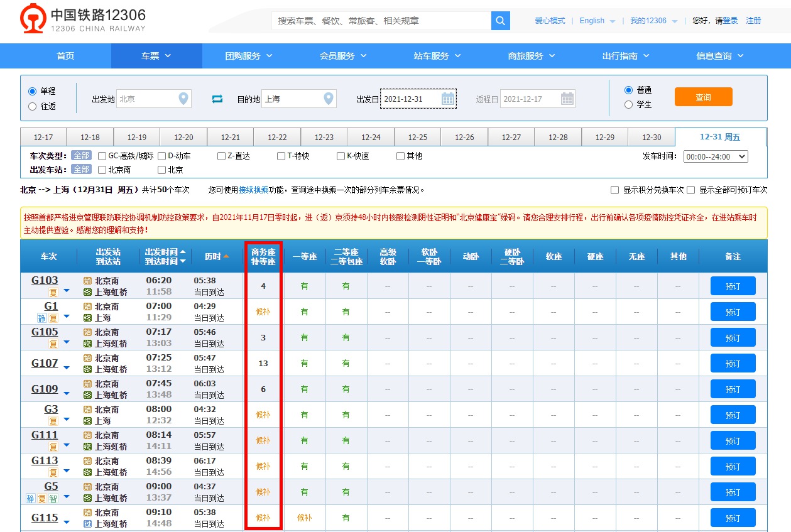This screenshot has width=791, height=532.
Task: Click the 智 badge under train G5
Action: [53, 497]
